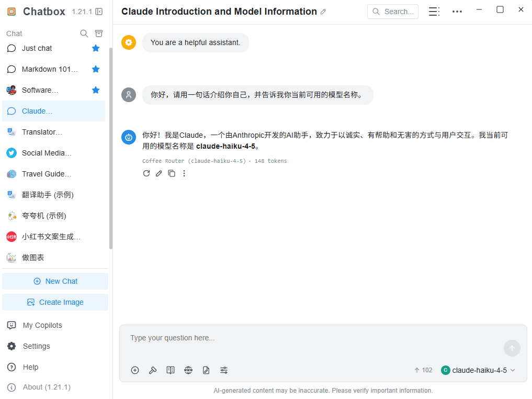532x399 pixels.
Task: Unstar the Just chat conversation
Action: (x=96, y=48)
